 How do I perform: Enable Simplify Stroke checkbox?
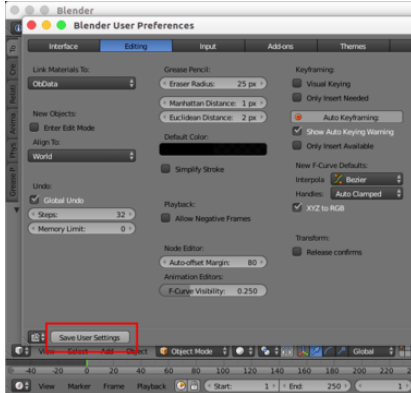[x=166, y=169]
